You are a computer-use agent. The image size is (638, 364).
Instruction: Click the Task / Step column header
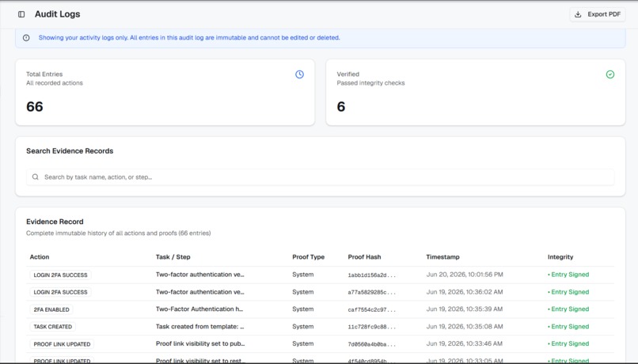pyautogui.click(x=173, y=257)
